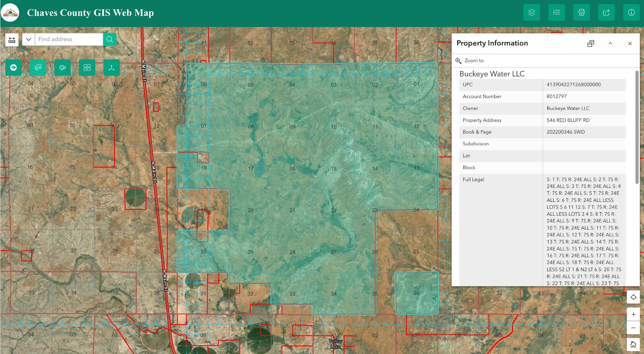The width and height of the screenshot is (644, 354).
Task: Click the Property Information panel scrollbar
Action: [637, 128]
